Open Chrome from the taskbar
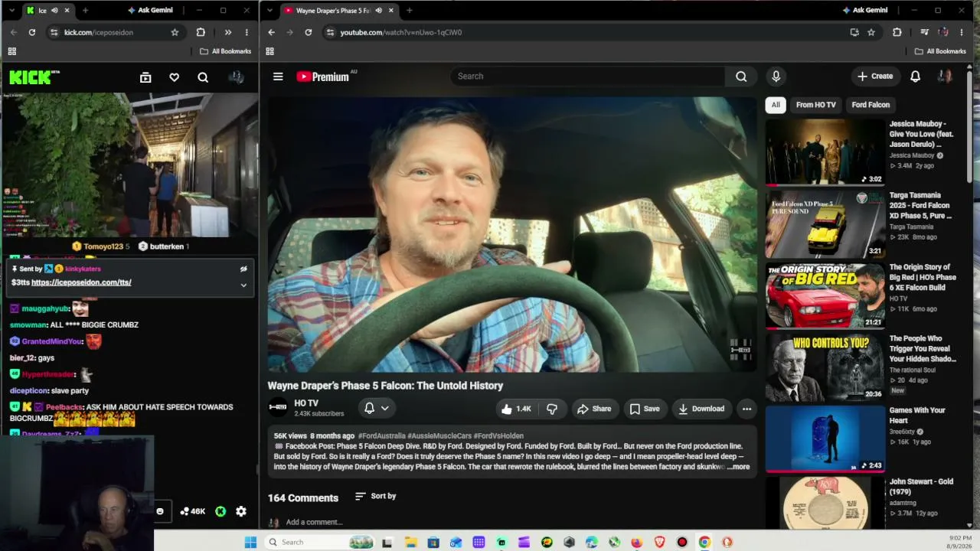Screen dimensions: 980x551 [x=704, y=543]
